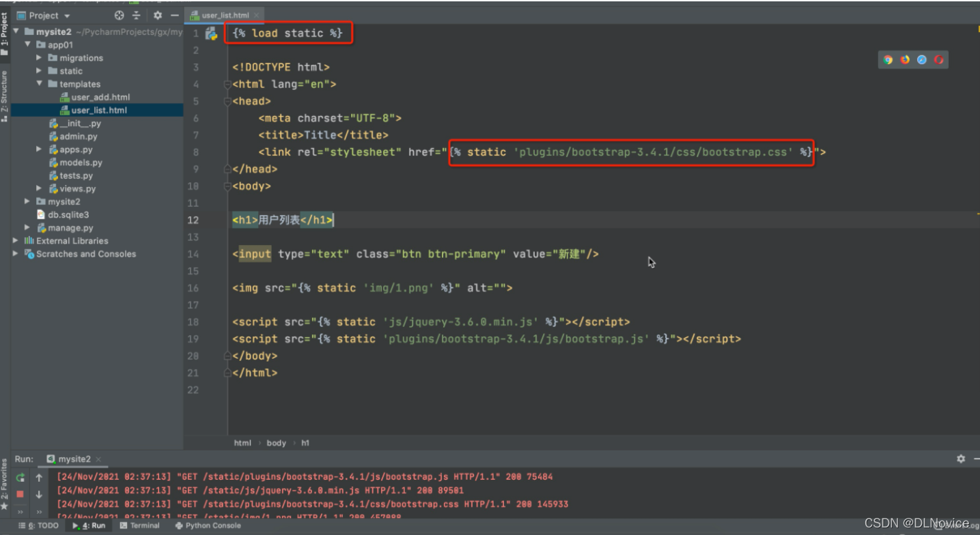
Task: Click the 'img/1.png' path on line 16
Action: 401,288
